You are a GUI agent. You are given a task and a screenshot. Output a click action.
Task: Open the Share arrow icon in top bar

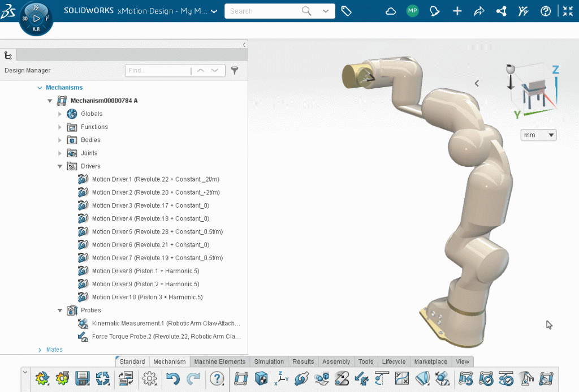click(479, 11)
